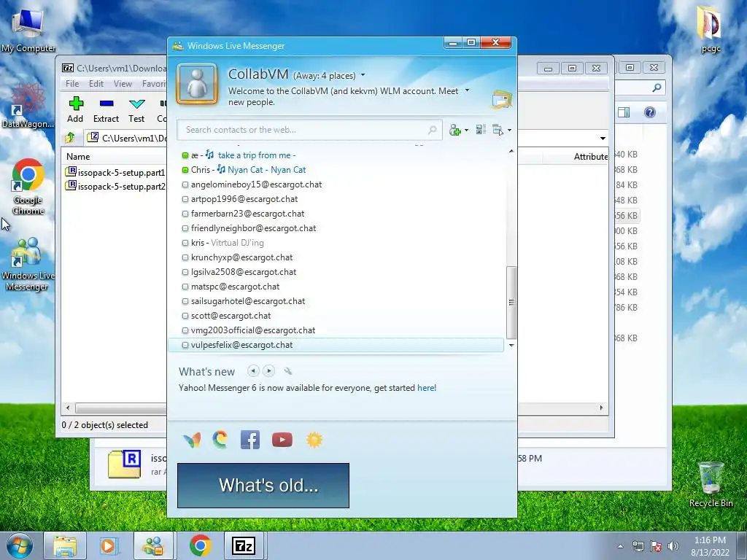Click the Windows Start button
The height and width of the screenshot is (560, 747).
click(20, 545)
